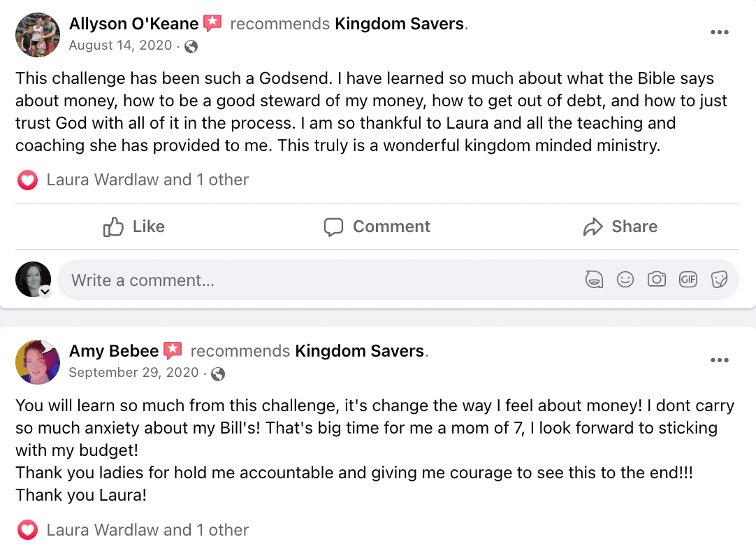This screenshot has height=551, width=756.
Task: Open Allyson O'Keane's profile name link
Action: coord(133,24)
